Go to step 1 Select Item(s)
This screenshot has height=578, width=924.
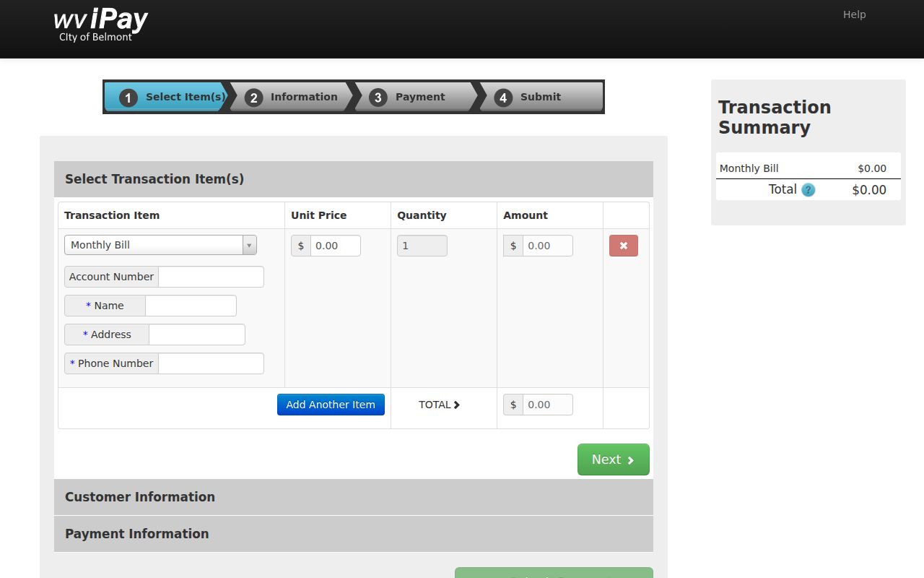[166, 97]
